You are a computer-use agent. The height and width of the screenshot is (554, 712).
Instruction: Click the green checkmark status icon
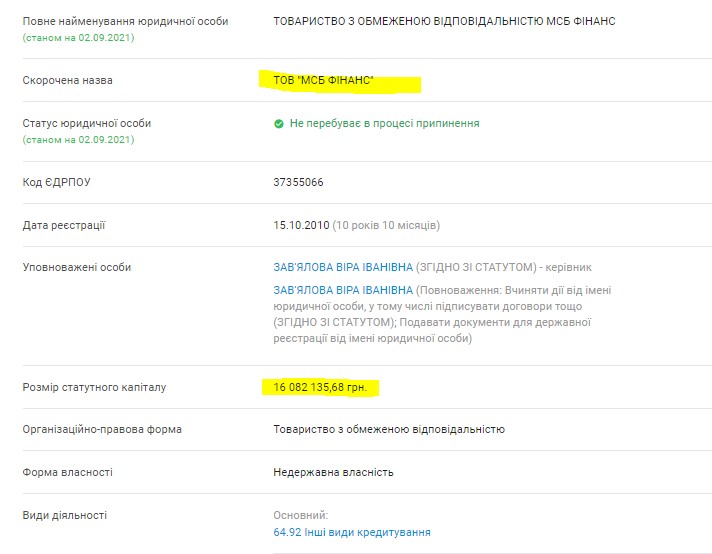coord(279,124)
